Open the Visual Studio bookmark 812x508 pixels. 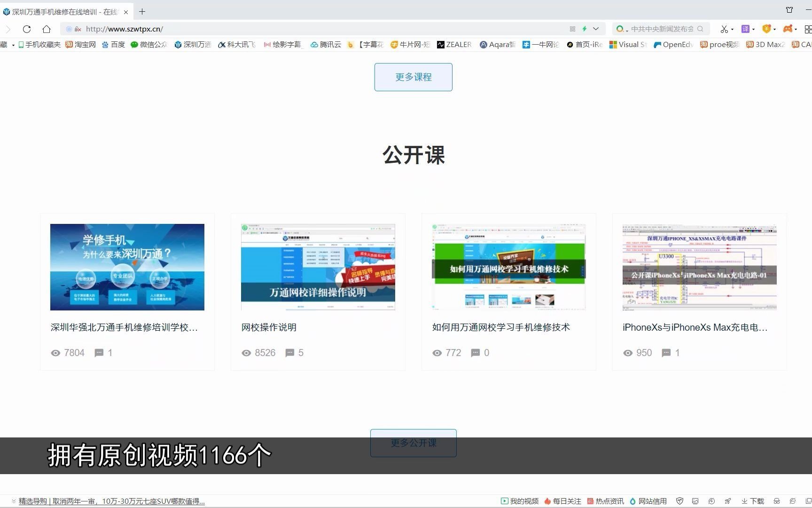coord(628,45)
